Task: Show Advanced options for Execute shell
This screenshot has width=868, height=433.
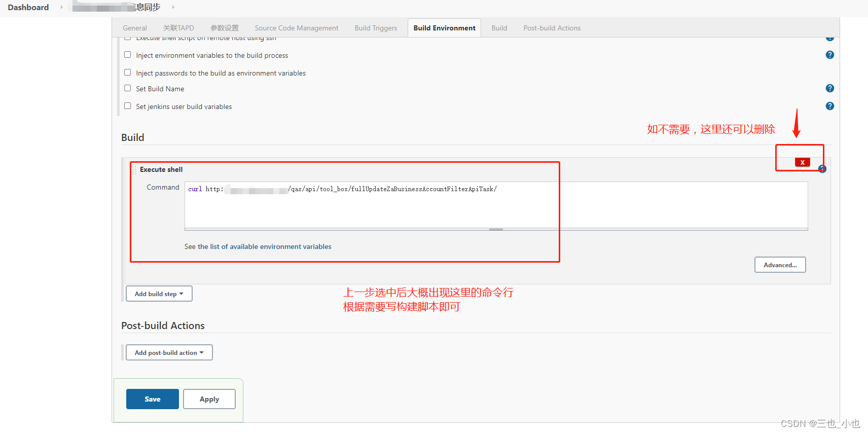Action: [780, 265]
